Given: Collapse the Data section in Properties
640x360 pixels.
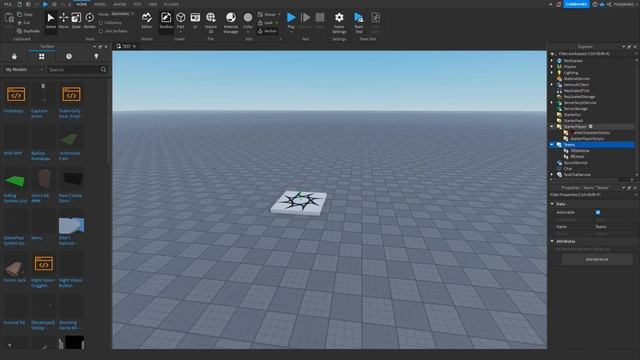Looking at the screenshot, I should coord(552,204).
